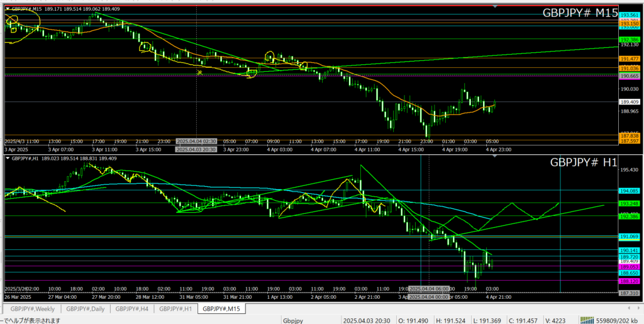Screen dimensions: 644x324
Task: Toggle one-click trading arrow on GBPJPY#,H1 chart
Action: coord(8,158)
